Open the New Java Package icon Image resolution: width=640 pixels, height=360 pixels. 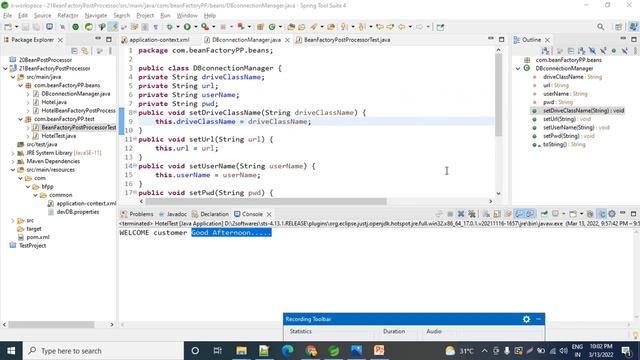260,27
